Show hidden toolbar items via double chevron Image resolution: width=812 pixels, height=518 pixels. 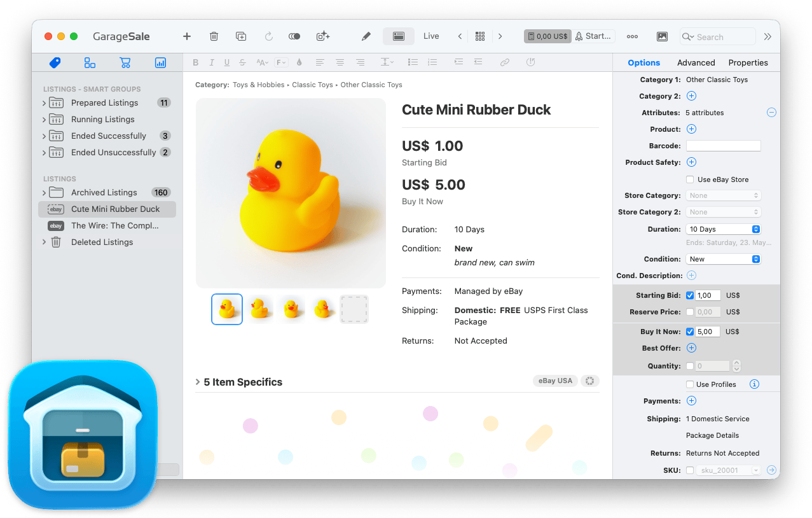(x=767, y=36)
